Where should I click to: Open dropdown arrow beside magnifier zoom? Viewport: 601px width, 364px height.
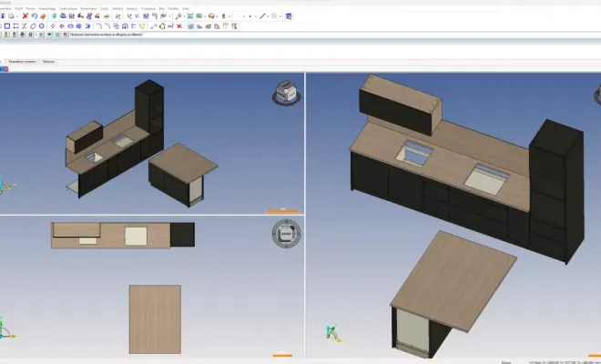tap(184, 16)
